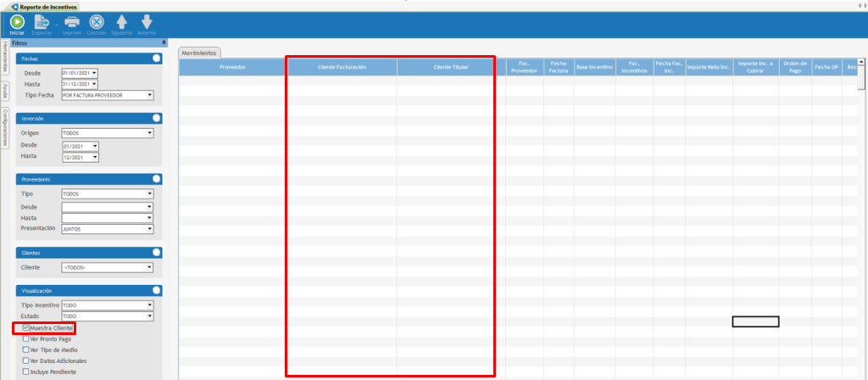Open the Tipo Incentivo dropdown
This screenshot has height=380, width=868.
tap(149, 305)
